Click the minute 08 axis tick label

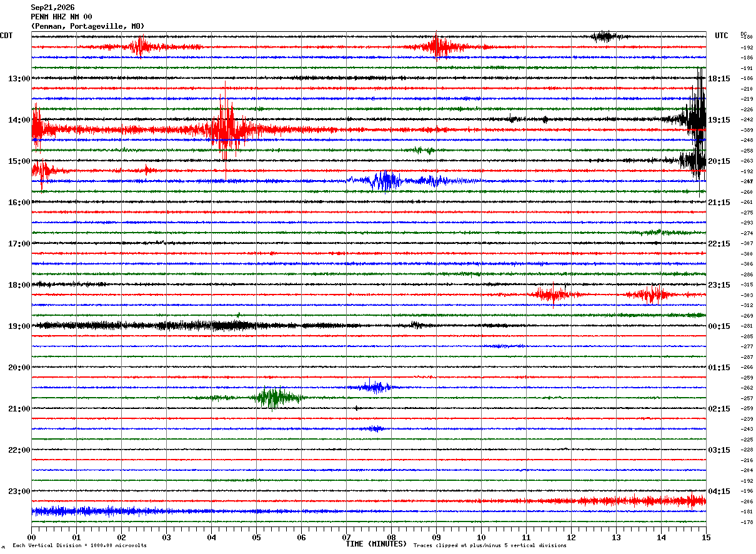[x=391, y=537]
